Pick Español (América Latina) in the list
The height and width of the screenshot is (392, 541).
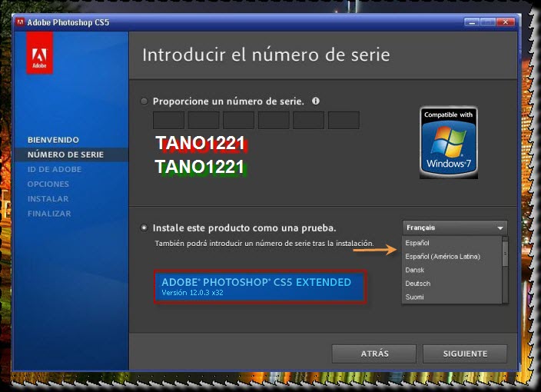tap(442, 257)
